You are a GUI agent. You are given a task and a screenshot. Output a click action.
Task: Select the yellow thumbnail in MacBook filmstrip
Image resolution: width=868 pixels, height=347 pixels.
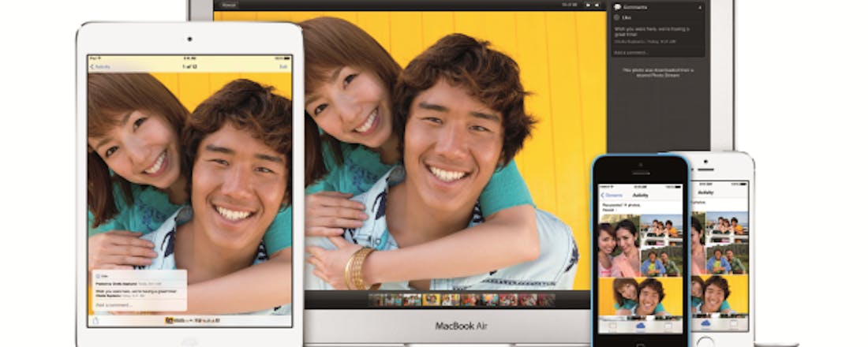tap(431, 300)
